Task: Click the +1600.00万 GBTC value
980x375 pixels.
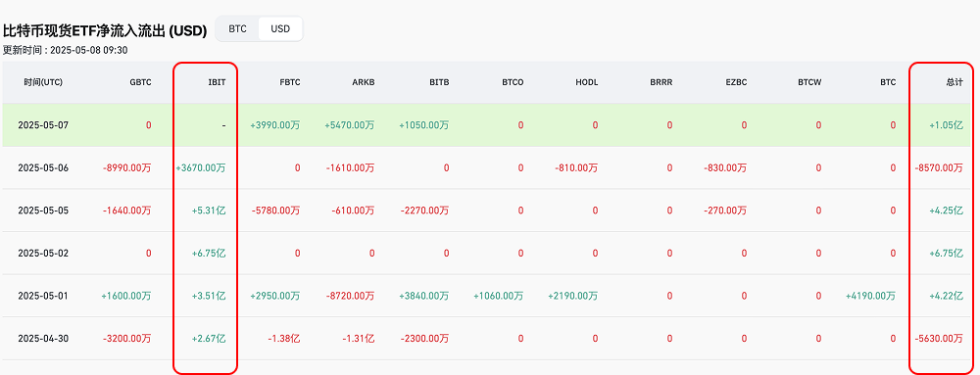Action: 126,297
